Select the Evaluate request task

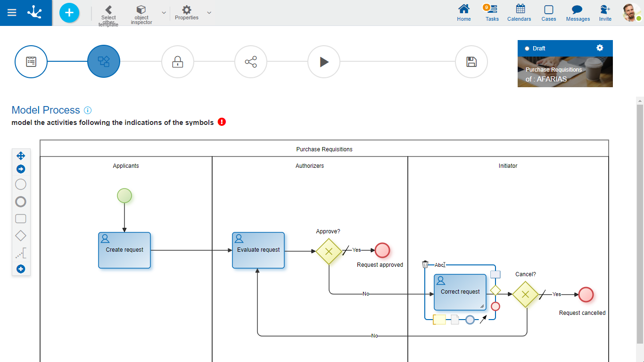(x=258, y=250)
